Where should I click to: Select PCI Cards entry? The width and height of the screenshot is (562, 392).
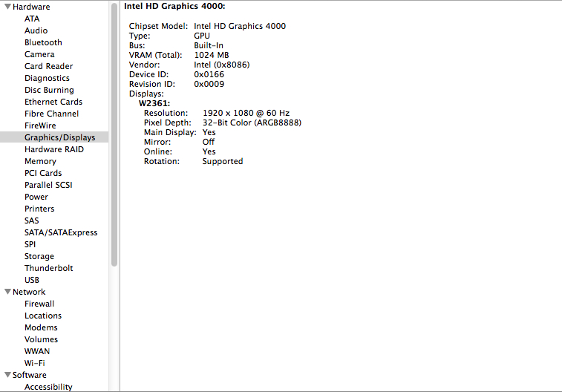tap(43, 173)
